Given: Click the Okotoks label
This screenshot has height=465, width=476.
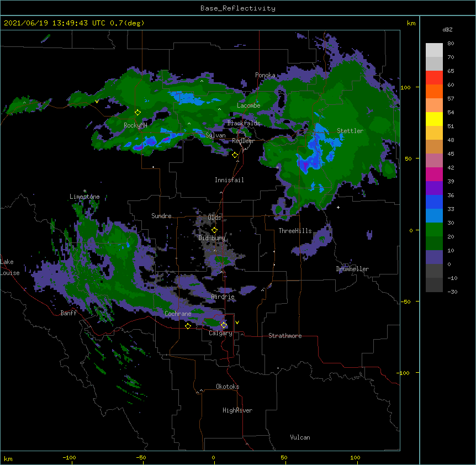Looking at the screenshot, I should pos(228,387).
